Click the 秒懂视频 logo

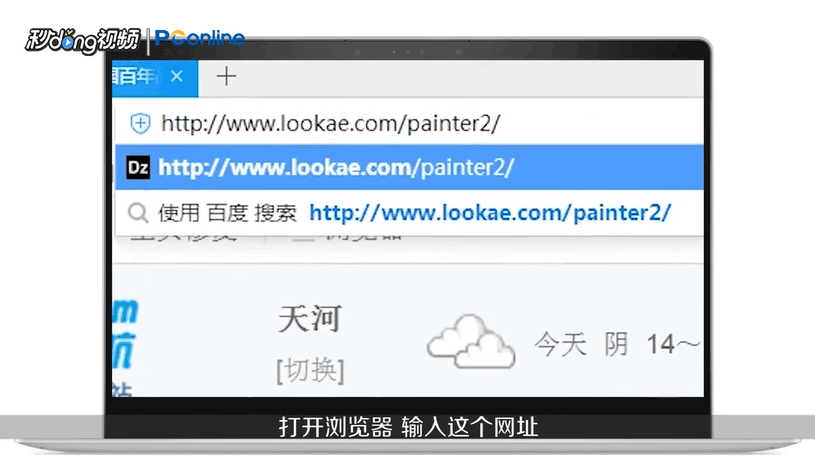coord(83,40)
